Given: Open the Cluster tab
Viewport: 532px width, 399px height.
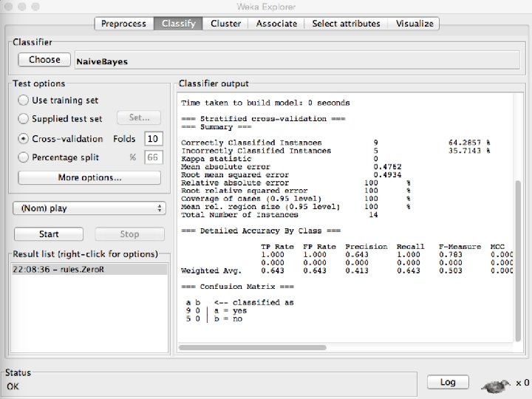Looking at the screenshot, I should pyautogui.click(x=225, y=24).
